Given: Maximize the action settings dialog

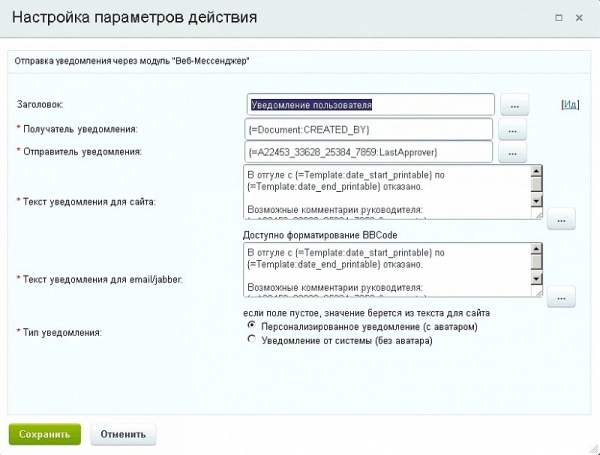Looking at the screenshot, I should tap(557, 16).
